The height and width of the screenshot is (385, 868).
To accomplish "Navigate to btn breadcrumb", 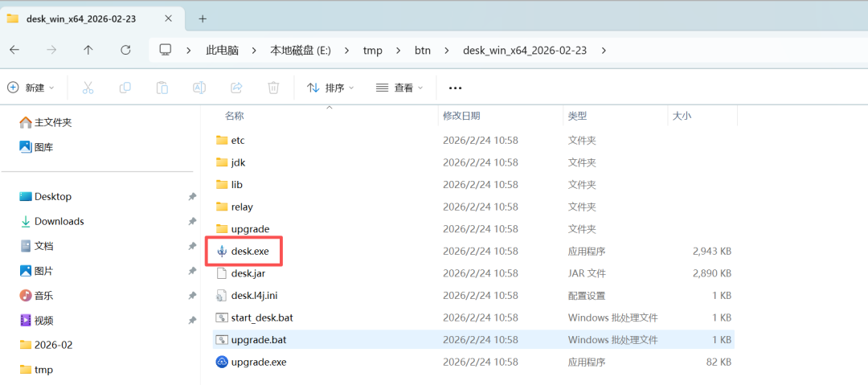I will click(423, 51).
